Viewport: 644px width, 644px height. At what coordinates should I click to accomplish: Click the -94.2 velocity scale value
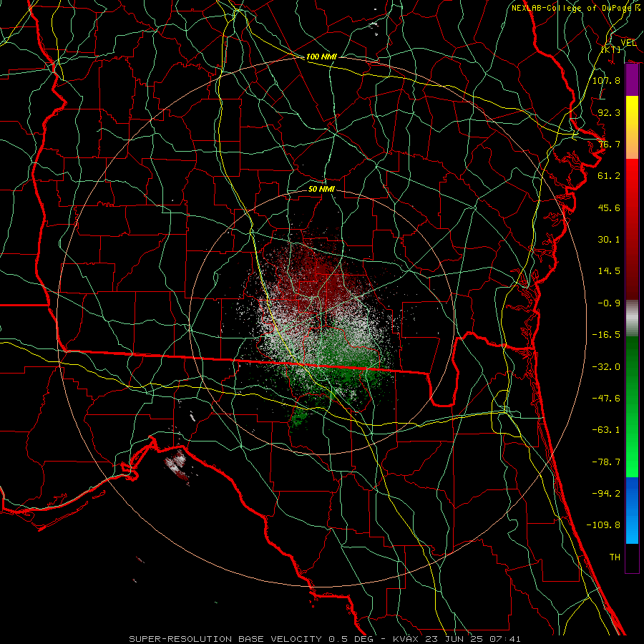pos(606,494)
